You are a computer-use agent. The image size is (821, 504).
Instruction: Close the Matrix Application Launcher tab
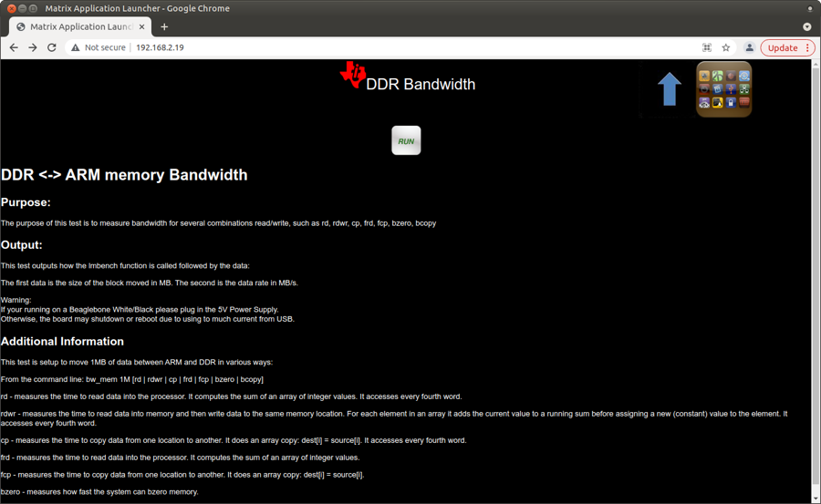pyautogui.click(x=142, y=26)
